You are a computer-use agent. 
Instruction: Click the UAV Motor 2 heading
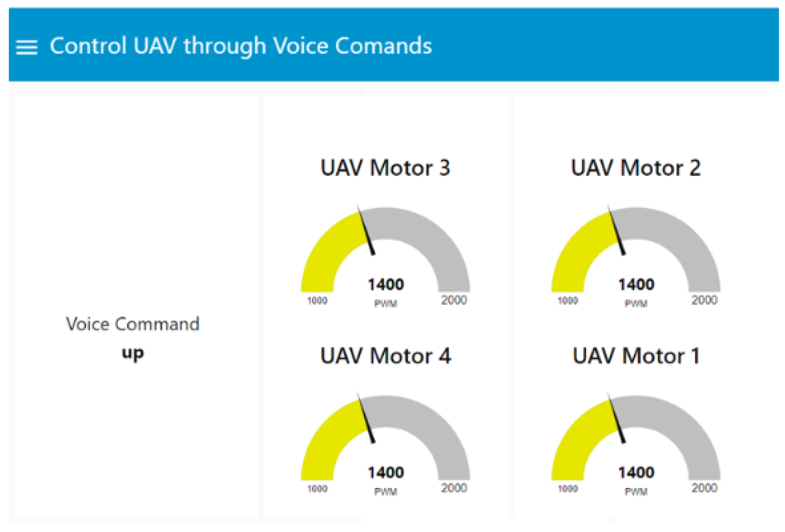tap(635, 168)
